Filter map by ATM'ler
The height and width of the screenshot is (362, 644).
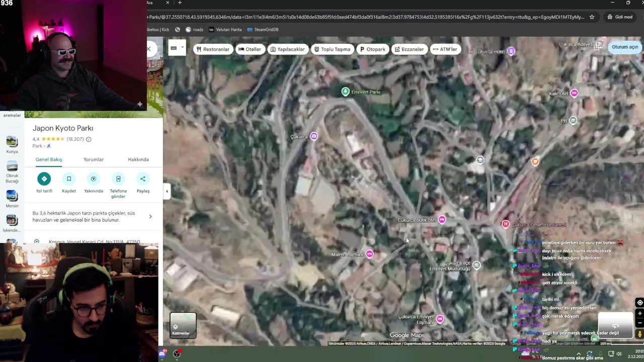click(x=445, y=49)
